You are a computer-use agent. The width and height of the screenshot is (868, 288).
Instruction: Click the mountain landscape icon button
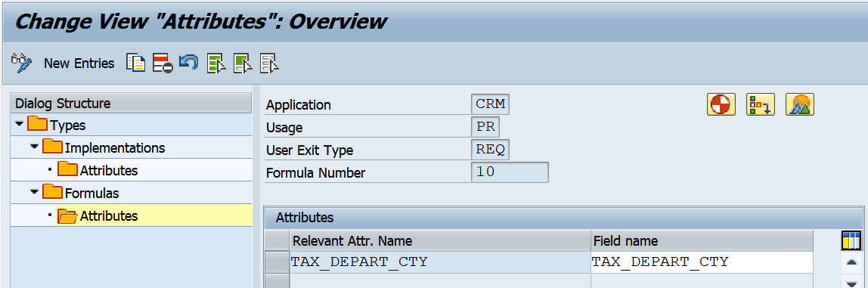click(x=800, y=104)
